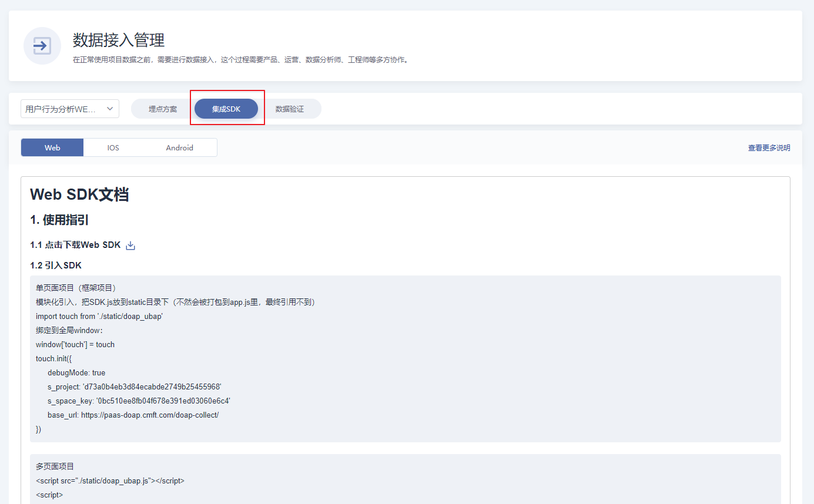Viewport: 814px width, 504px height.
Task: Select the Web platform tab
Action: (52, 147)
